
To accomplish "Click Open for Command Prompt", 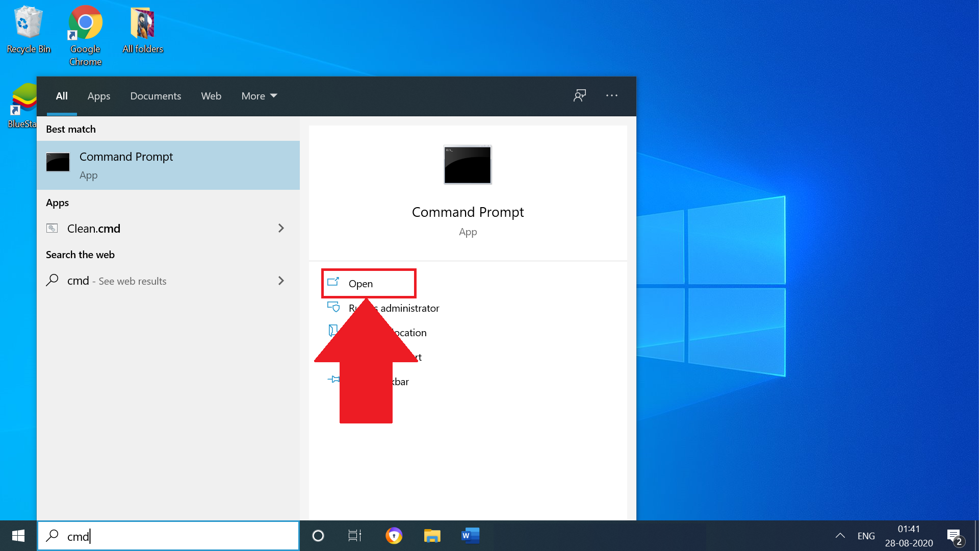I will click(369, 283).
